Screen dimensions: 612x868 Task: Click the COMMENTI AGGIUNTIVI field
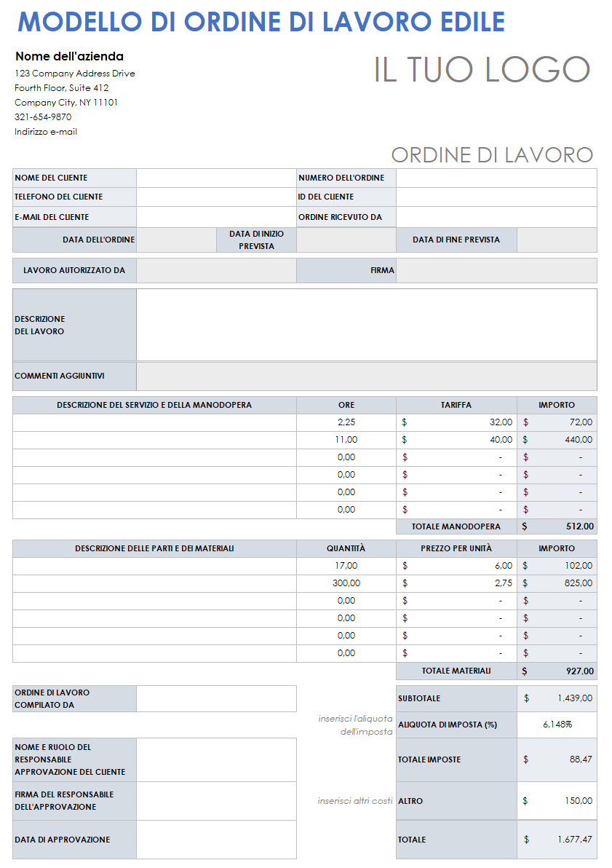click(367, 376)
